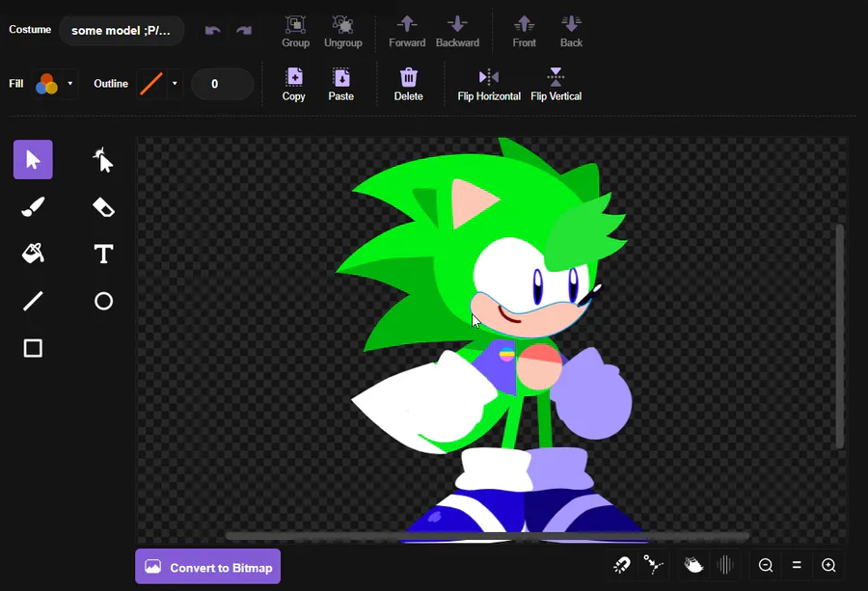This screenshot has width=868, height=591.
Task: Zoom in on the canvas
Action: click(828, 565)
